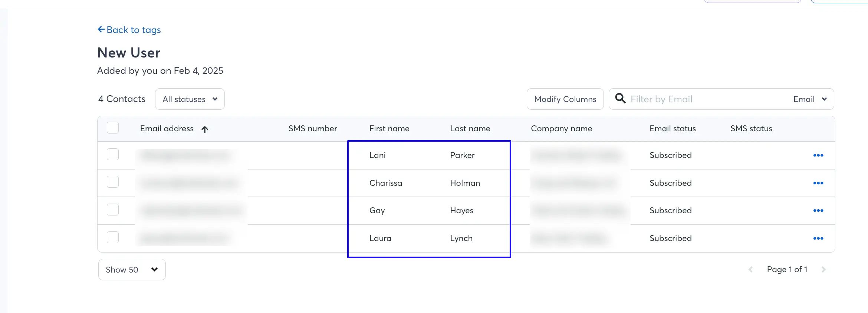Open more options for Charissa Holman
Image resolution: width=868 pixels, height=313 pixels.
point(818,183)
